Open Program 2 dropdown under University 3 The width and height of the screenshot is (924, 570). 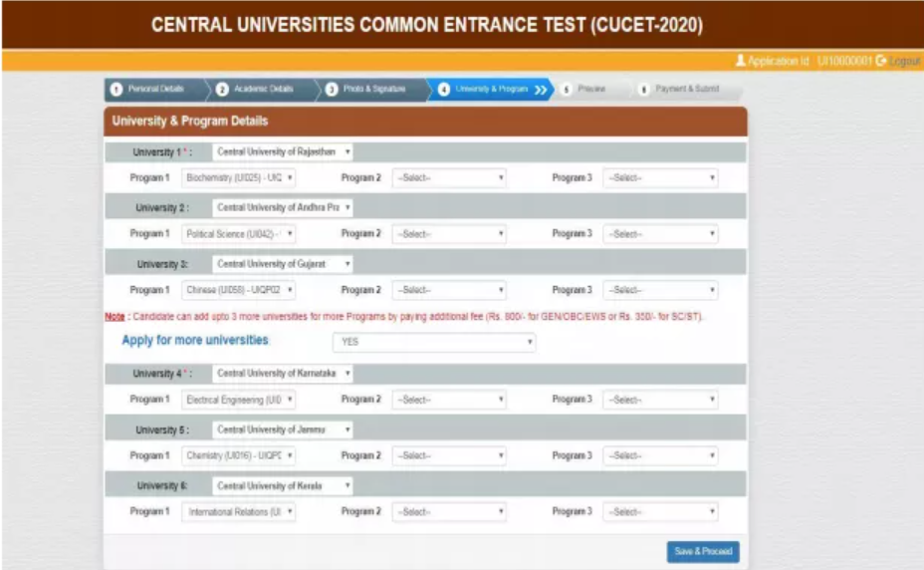click(x=450, y=290)
